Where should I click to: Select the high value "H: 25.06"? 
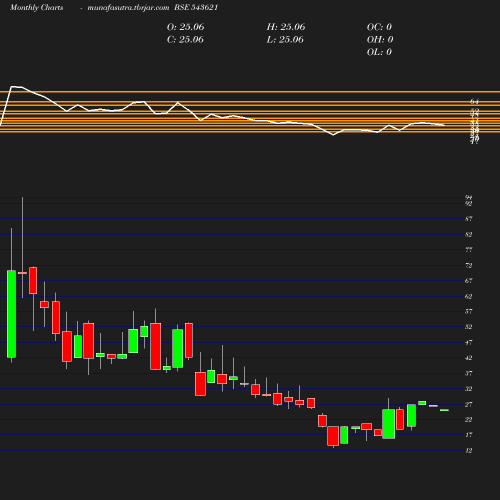pyautogui.click(x=286, y=27)
